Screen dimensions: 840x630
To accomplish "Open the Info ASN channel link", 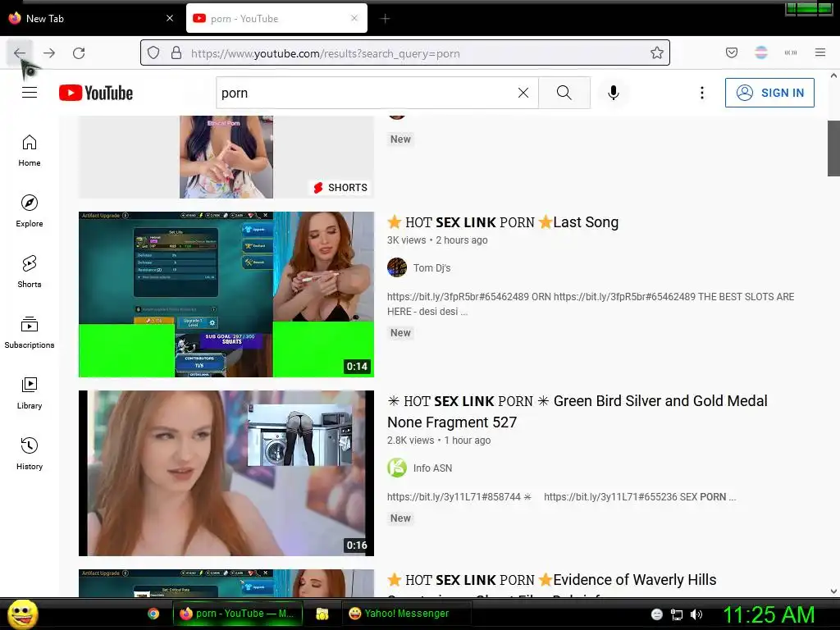I will [x=432, y=468].
